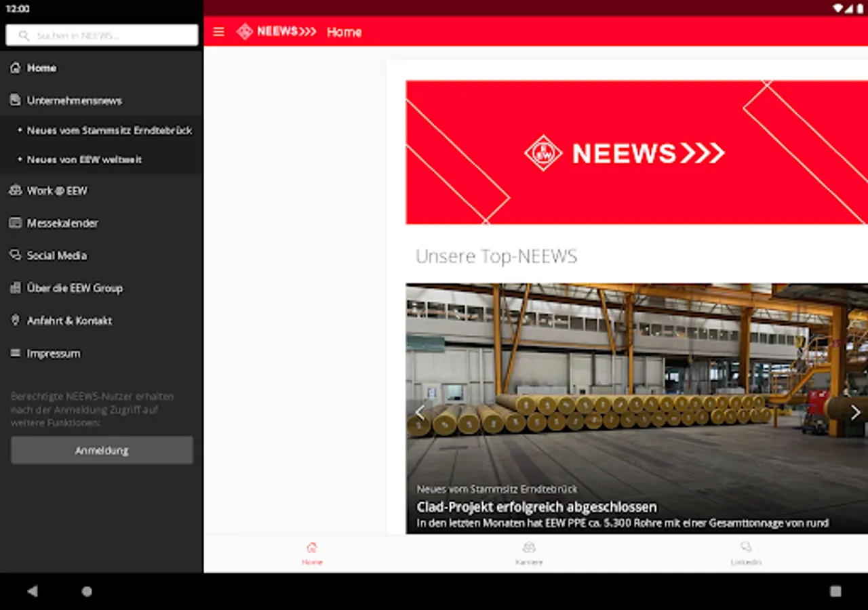Click the Work @ EEW icon
This screenshot has width=868, height=610.
(x=16, y=190)
